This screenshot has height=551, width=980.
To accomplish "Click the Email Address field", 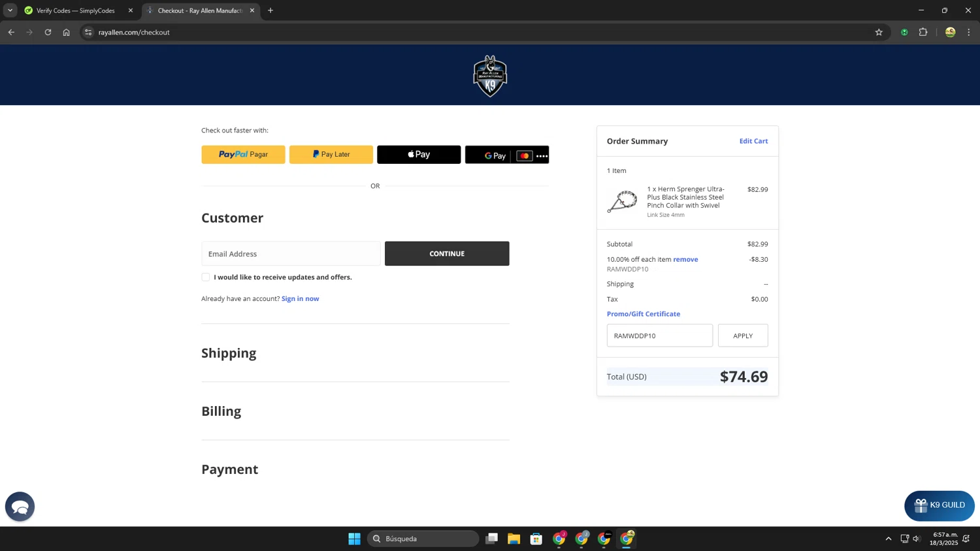I will tap(291, 253).
